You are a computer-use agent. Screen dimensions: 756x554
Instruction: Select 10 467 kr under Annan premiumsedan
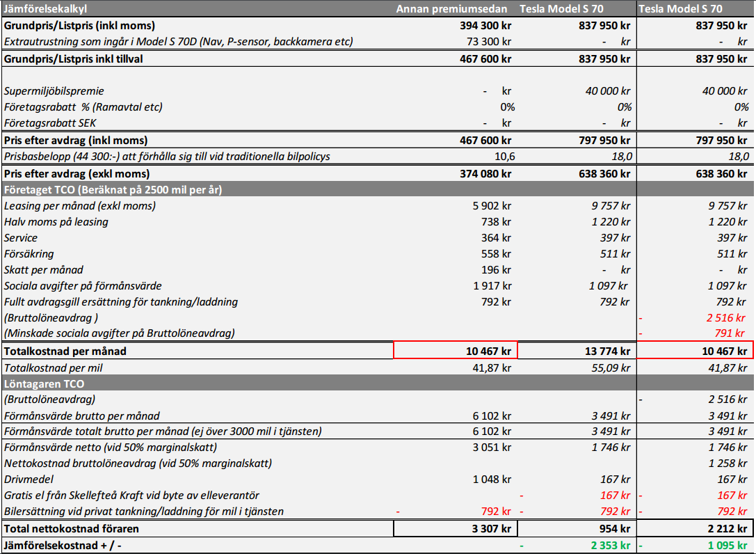488,351
